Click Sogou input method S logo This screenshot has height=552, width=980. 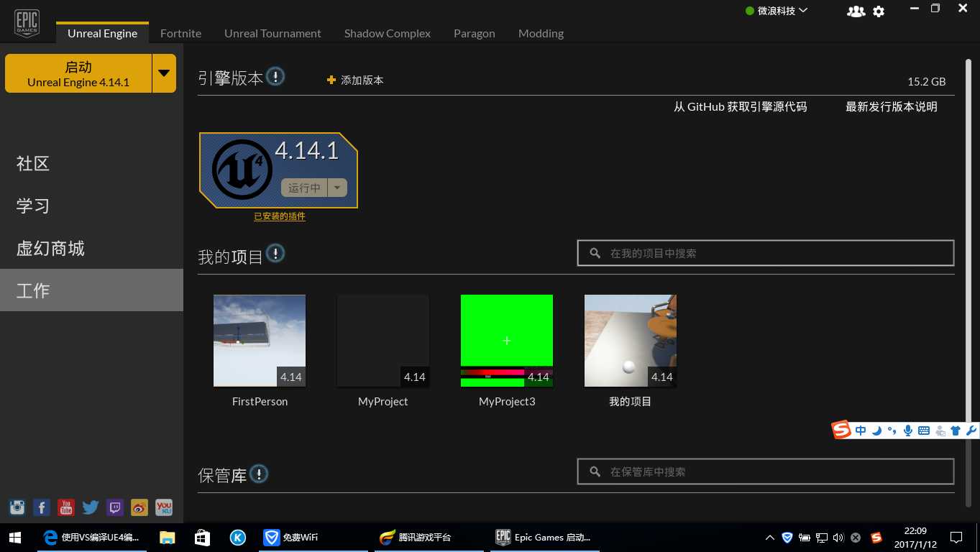click(x=841, y=430)
